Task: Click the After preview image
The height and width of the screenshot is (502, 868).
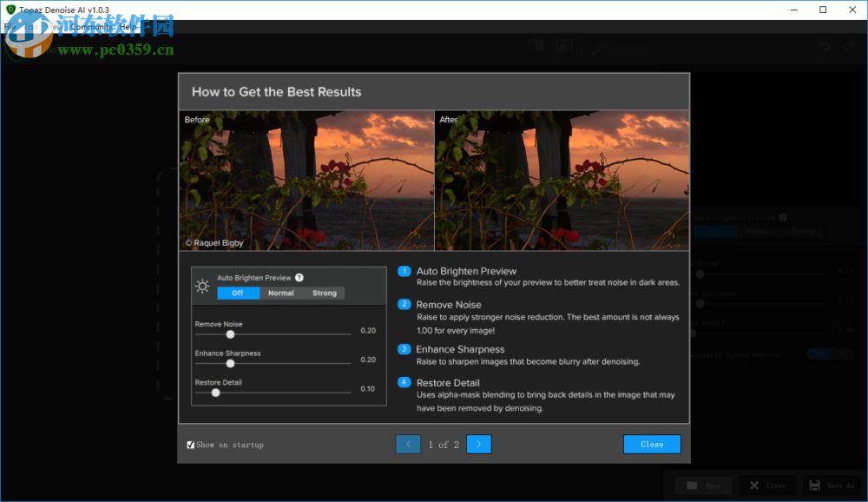Action: click(562, 180)
